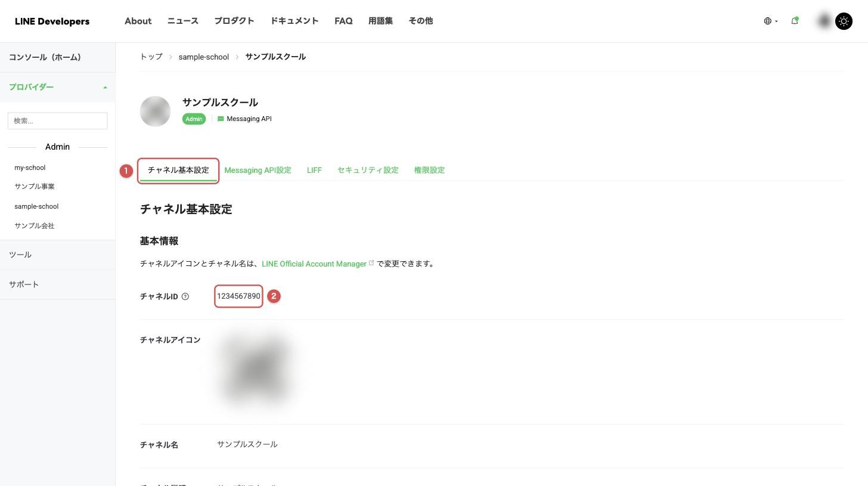Click the sample-school breadcrumb
868x486 pixels.
click(204, 57)
